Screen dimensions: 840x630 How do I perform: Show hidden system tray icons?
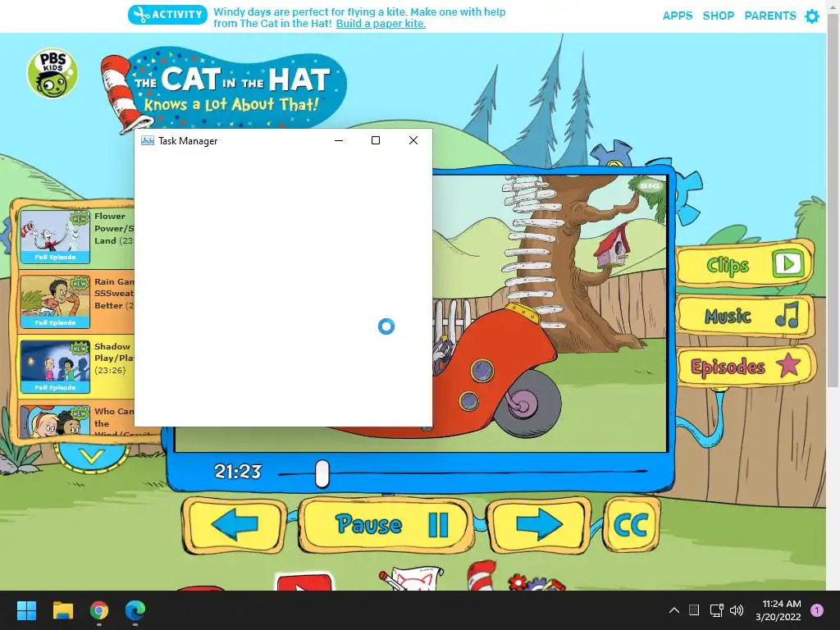click(x=674, y=610)
